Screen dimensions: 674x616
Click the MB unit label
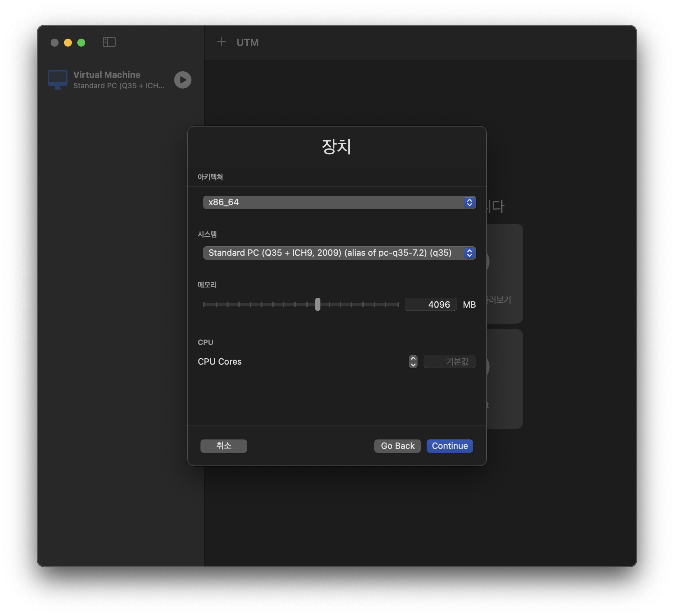pos(469,304)
